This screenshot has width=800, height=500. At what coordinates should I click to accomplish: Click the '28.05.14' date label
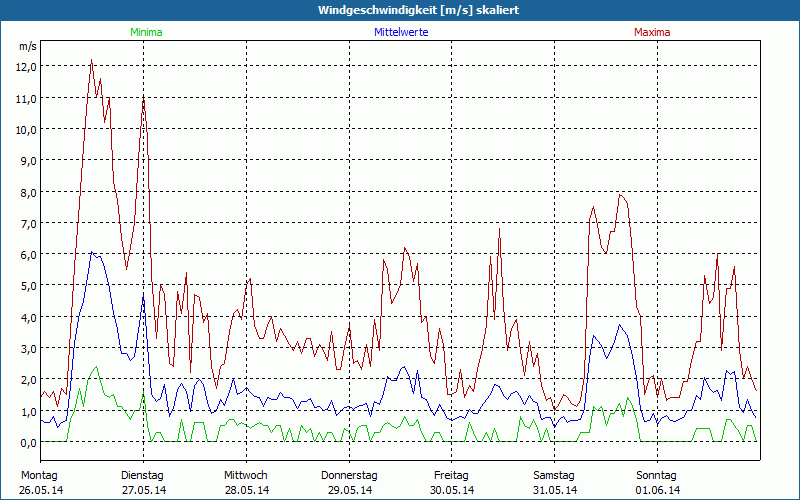(247, 490)
